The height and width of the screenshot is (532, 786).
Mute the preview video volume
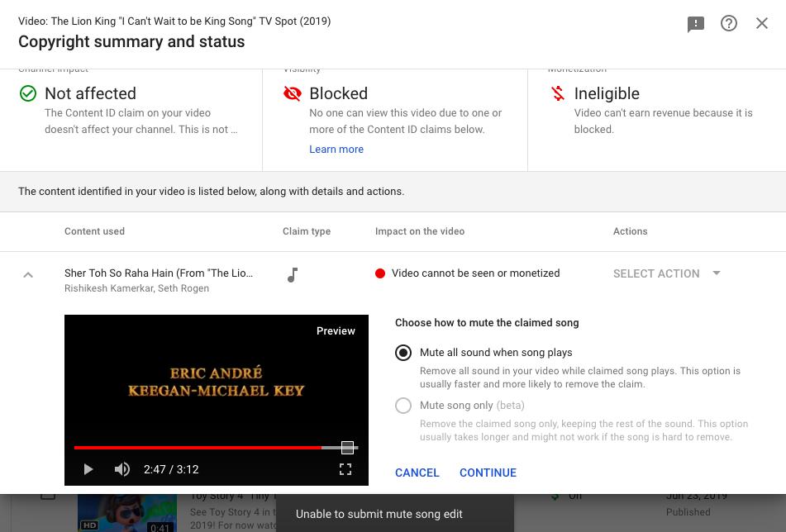(x=121, y=469)
